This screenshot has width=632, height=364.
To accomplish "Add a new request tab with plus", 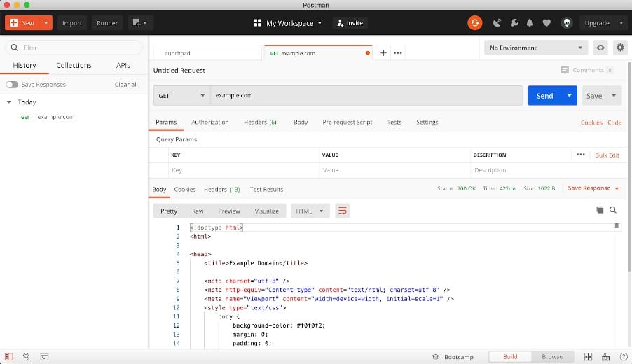I will click(x=383, y=52).
